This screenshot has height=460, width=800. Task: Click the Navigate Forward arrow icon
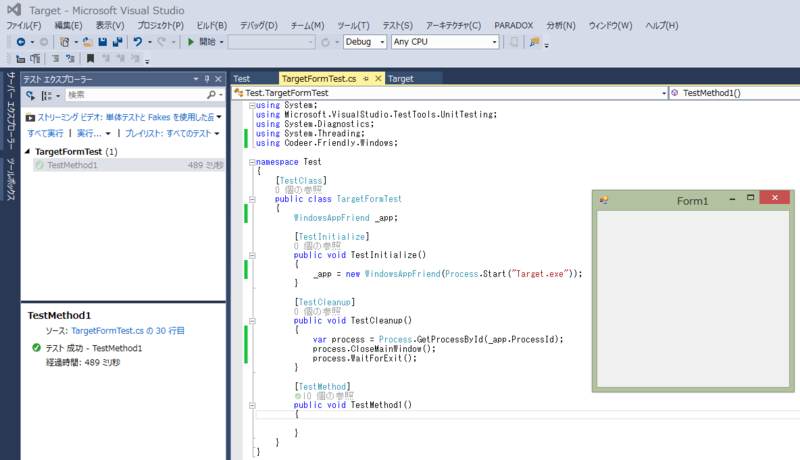pos(44,42)
